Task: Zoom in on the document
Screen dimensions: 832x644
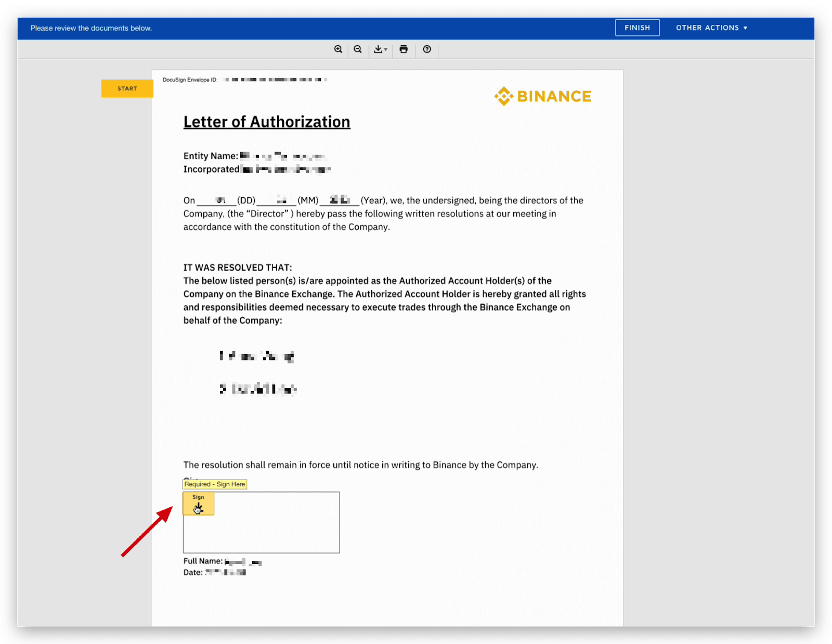Action: pyautogui.click(x=338, y=49)
